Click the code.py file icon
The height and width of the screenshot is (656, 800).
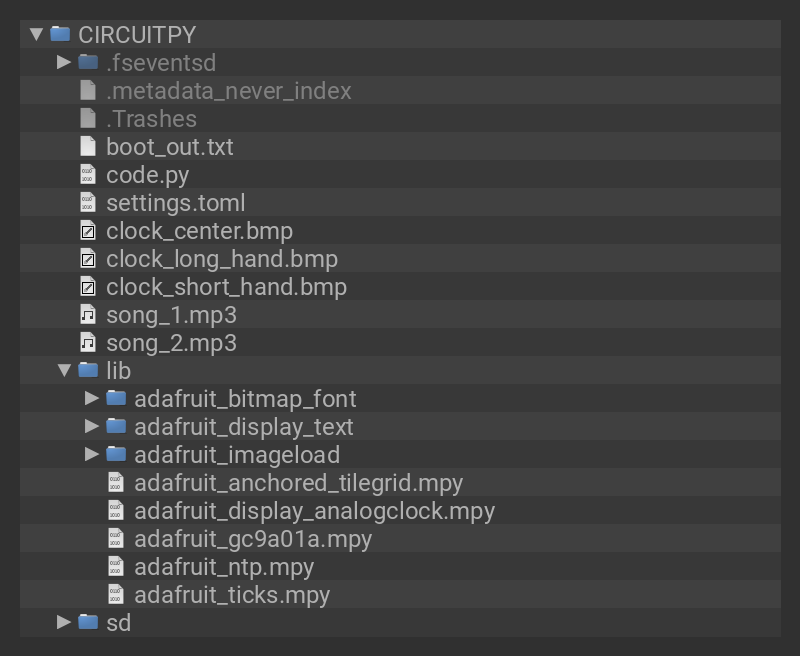tap(88, 175)
